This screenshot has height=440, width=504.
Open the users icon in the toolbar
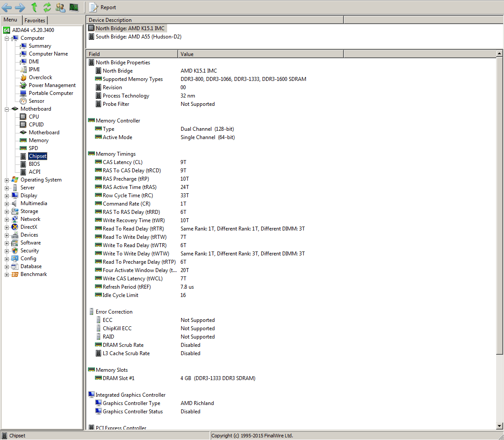point(60,7)
